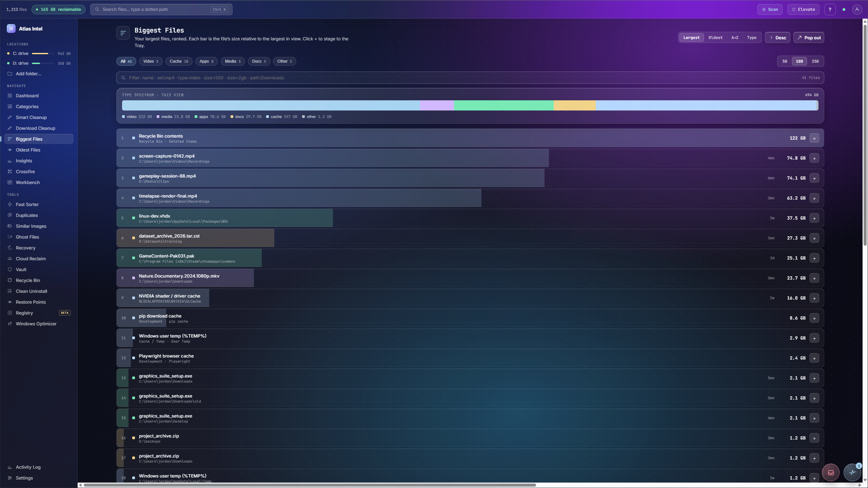Select the Largest sort option
The width and height of the screenshot is (868, 488).
(691, 38)
